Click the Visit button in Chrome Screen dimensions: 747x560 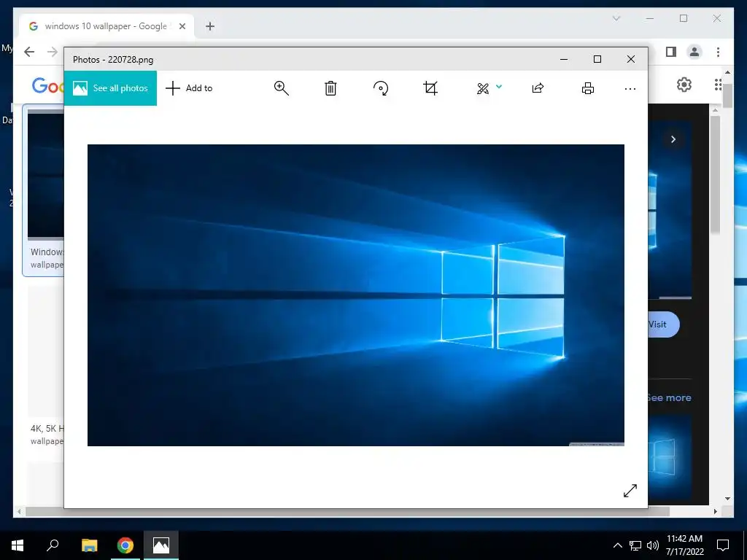click(x=663, y=324)
